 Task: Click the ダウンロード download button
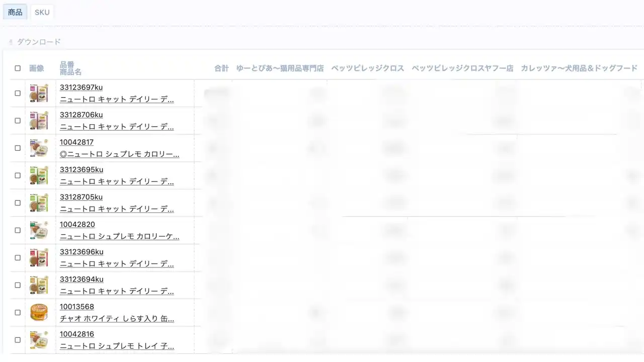click(38, 42)
